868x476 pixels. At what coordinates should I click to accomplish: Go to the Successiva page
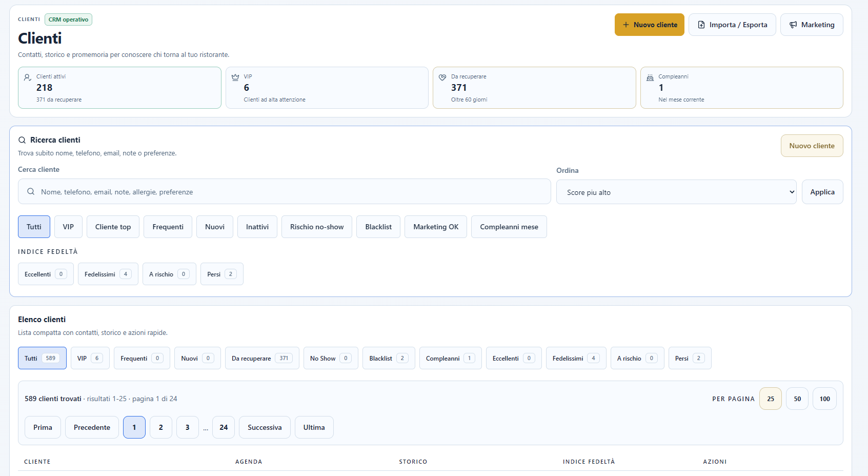265,427
